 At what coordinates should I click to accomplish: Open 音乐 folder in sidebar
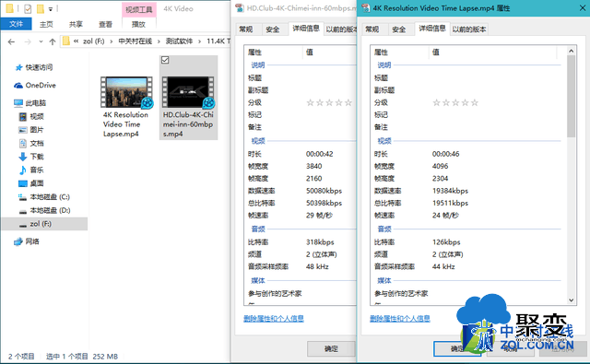(31, 170)
